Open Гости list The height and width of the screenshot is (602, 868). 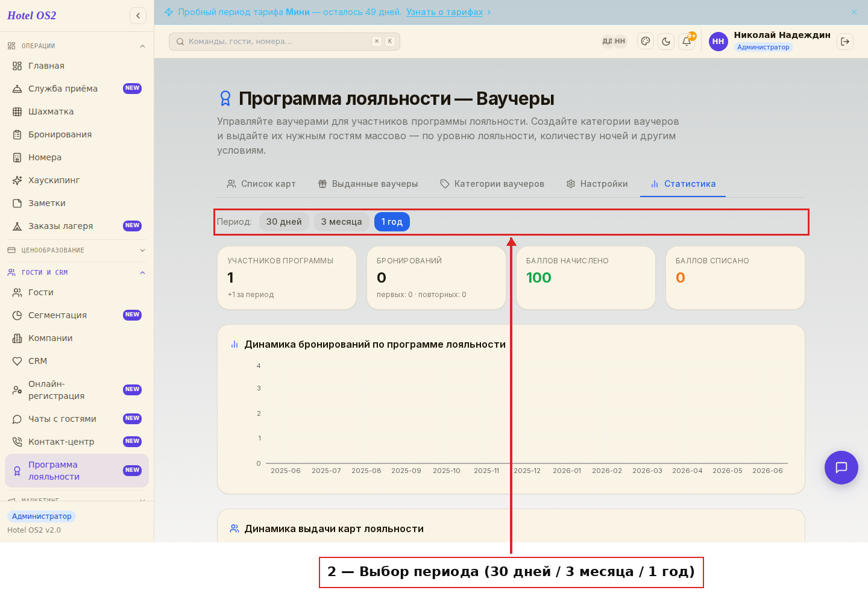click(x=77, y=292)
